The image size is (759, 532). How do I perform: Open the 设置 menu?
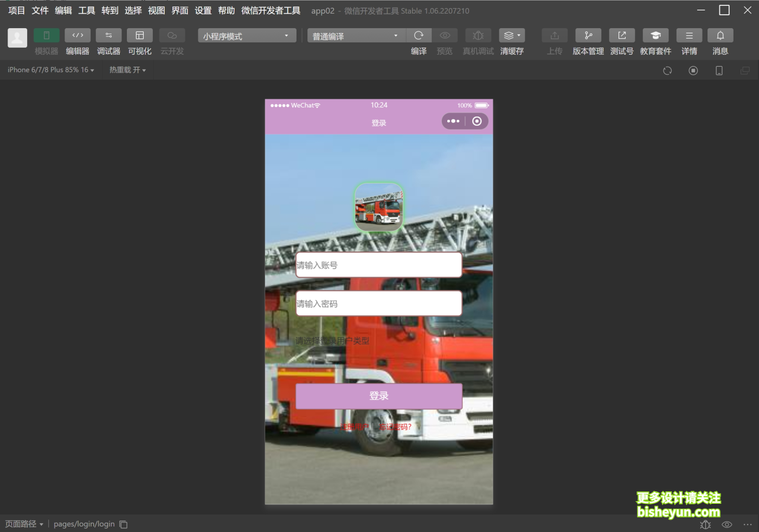coord(203,10)
